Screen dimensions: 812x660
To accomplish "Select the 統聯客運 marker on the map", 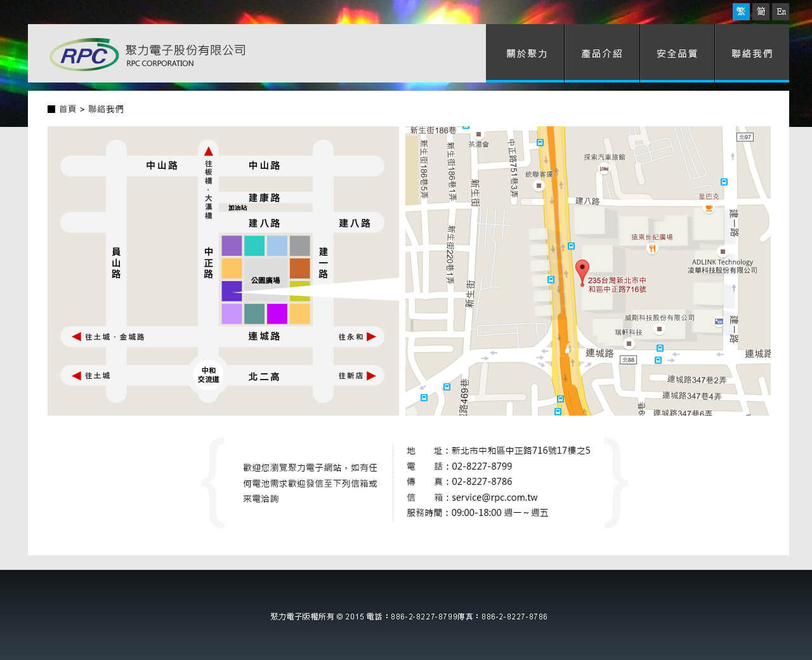I will [539, 185].
